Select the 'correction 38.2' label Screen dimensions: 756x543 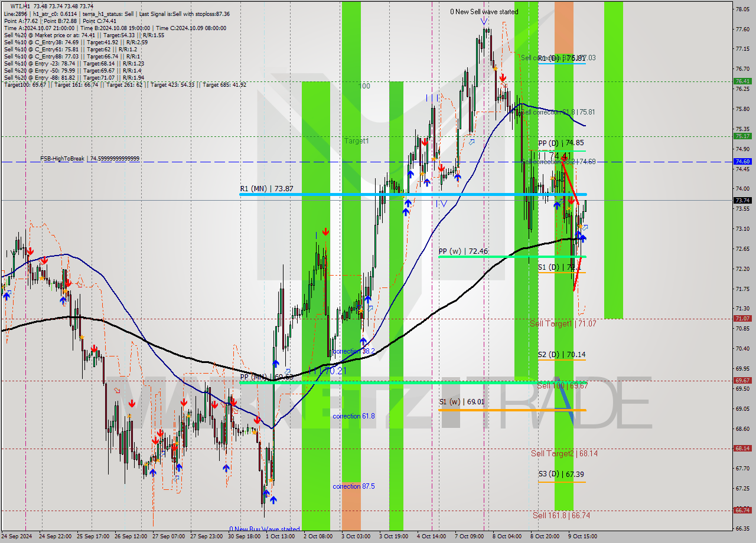[x=353, y=351]
